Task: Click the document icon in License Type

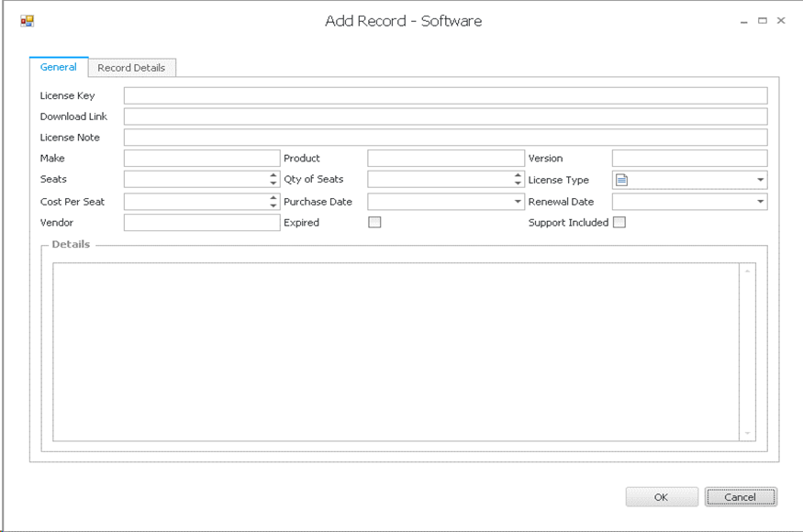Action: [621, 180]
